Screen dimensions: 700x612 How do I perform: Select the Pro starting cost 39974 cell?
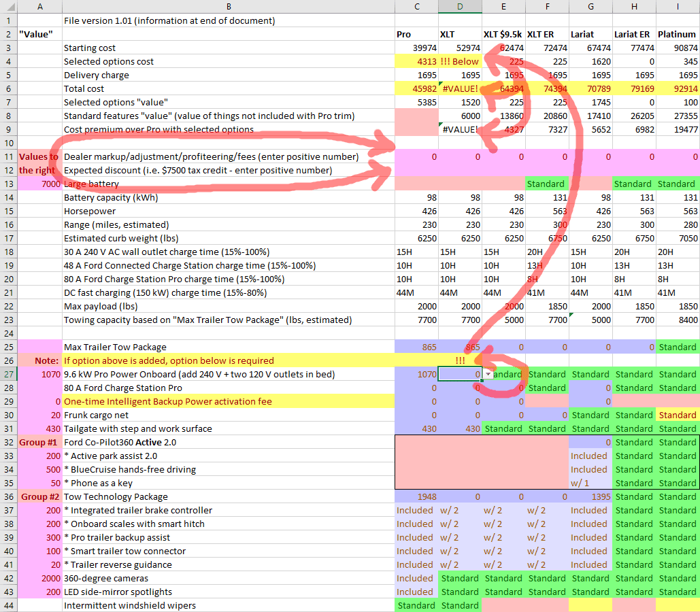416,48
